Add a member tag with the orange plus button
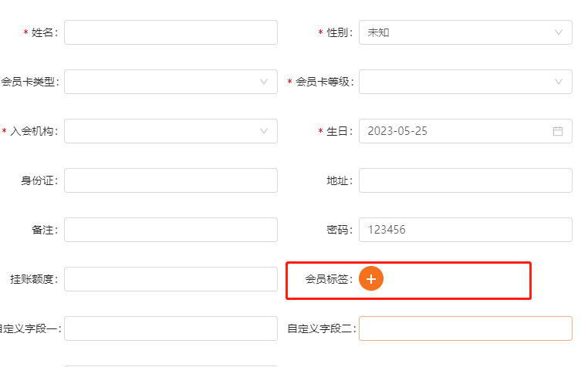The height and width of the screenshot is (367, 588). [x=371, y=278]
